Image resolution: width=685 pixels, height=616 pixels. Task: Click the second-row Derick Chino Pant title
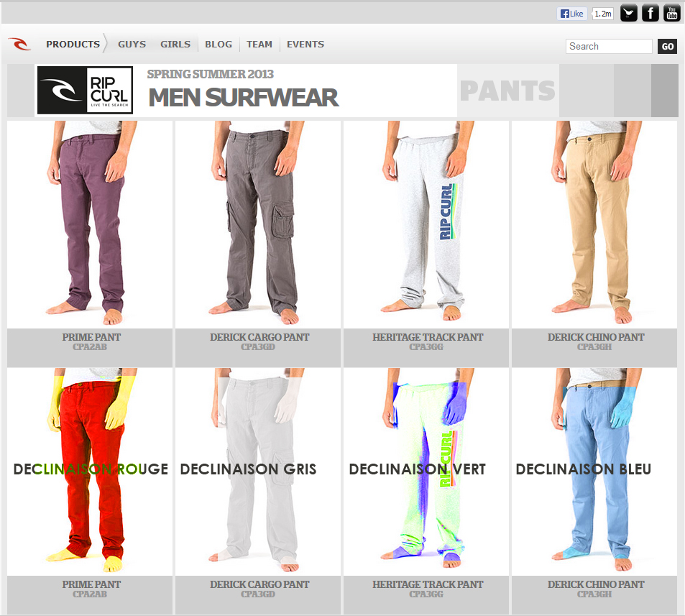tap(596, 584)
